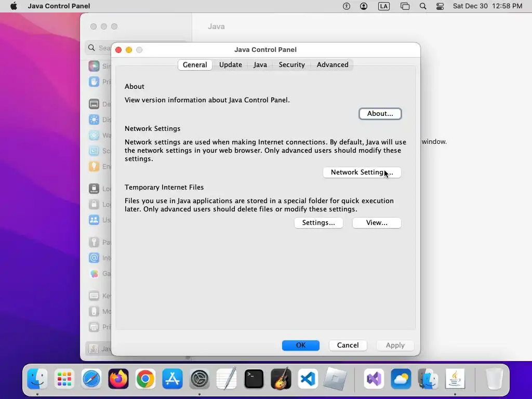Select Passwords key icon in settings sidebar
532x399 pixels.
(x=94, y=242)
